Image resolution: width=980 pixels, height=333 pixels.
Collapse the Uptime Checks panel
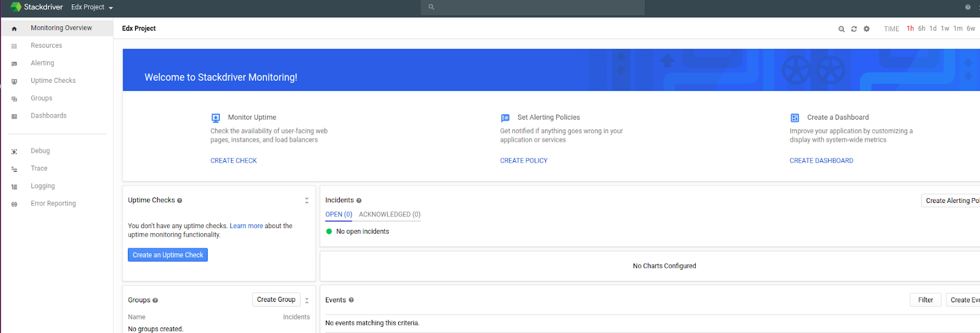(x=307, y=201)
